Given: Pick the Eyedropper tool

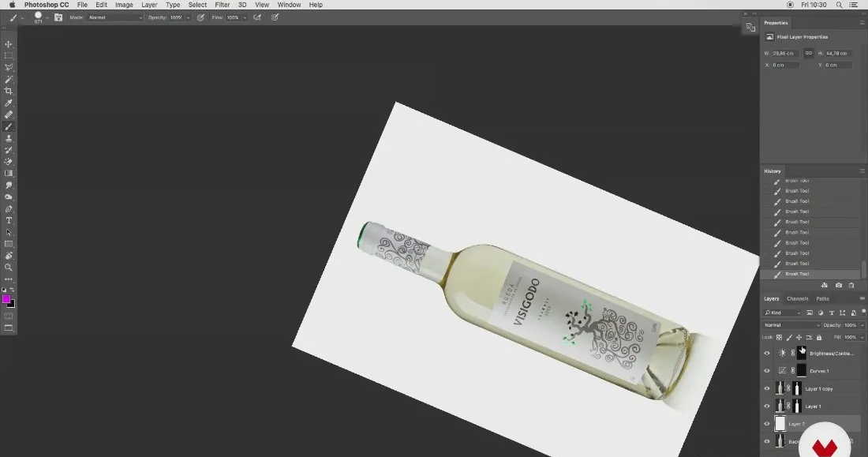Looking at the screenshot, I should pos(9,103).
